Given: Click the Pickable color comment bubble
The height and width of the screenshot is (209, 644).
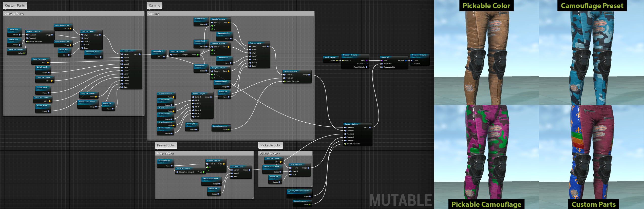Looking at the screenshot, I should tap(271, 145).
